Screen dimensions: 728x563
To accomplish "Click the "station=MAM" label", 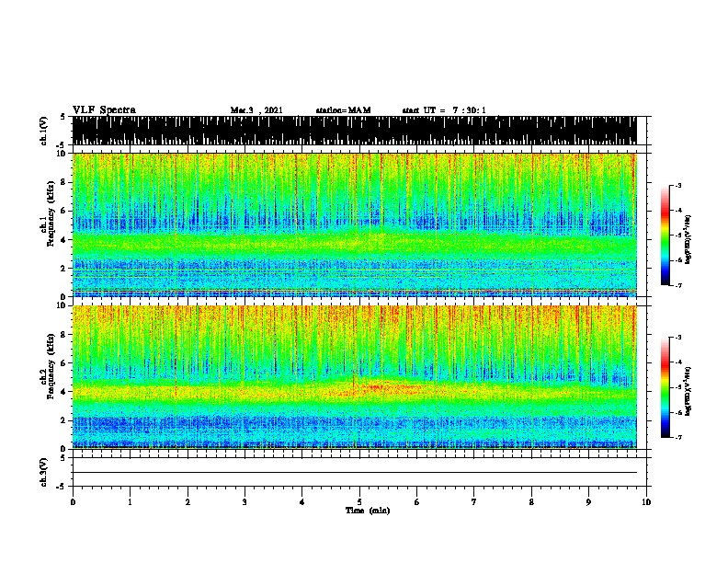I will pos(343,110).
